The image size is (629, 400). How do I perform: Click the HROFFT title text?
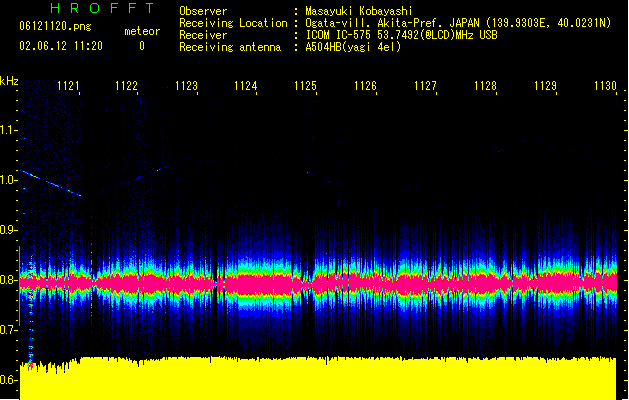click(x=102, y=8)
